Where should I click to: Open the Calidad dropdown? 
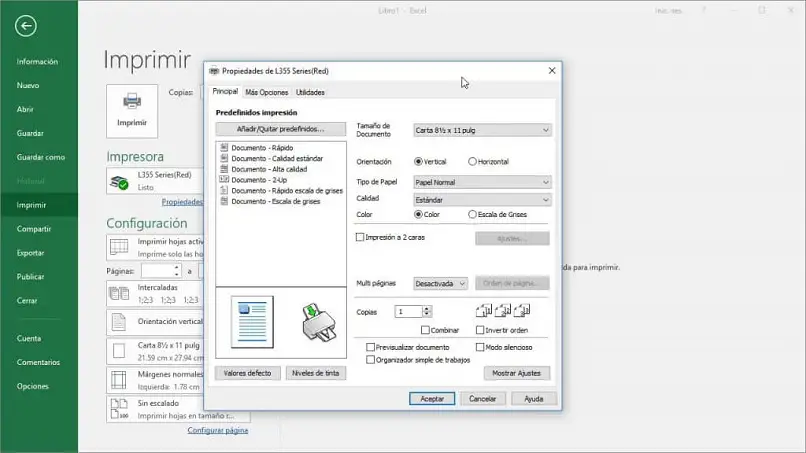pyautogui.click(x=482, y=200)
